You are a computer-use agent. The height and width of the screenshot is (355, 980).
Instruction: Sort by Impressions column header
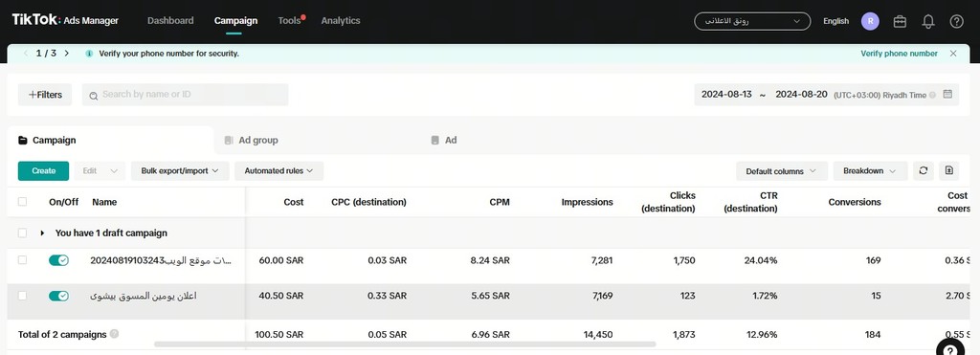(587, 202)
